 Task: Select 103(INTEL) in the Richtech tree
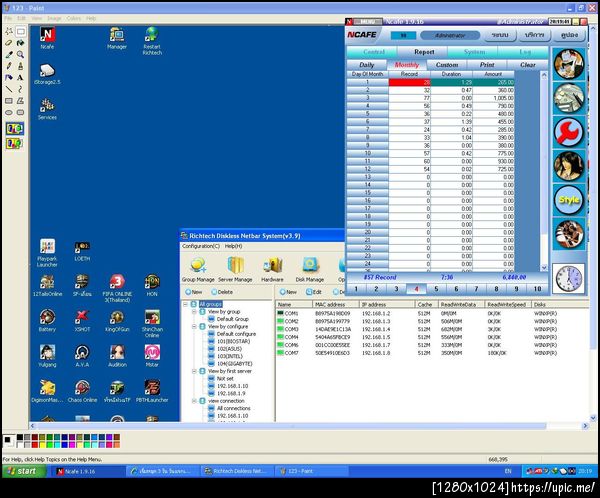point(230,356)
